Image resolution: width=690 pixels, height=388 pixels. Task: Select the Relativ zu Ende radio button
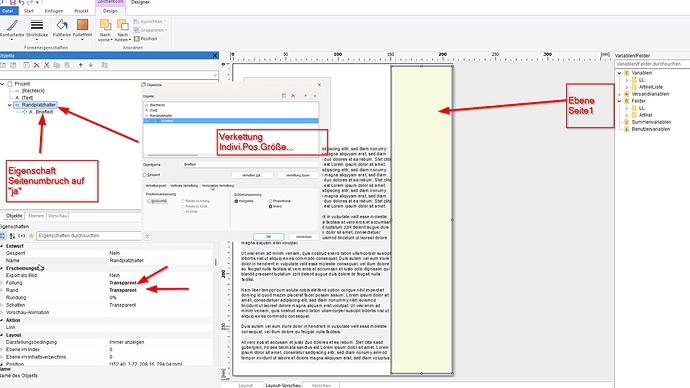183,206
